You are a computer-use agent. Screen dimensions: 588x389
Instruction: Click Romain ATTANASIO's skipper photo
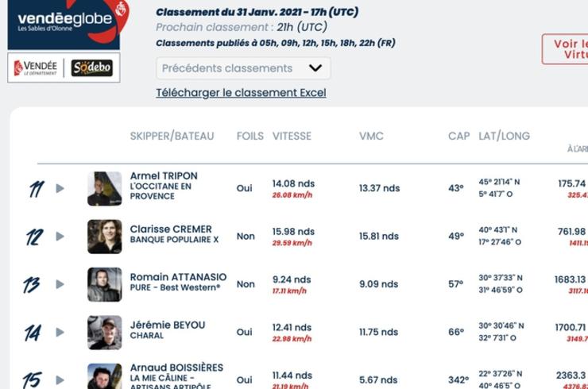click(105, 284)
